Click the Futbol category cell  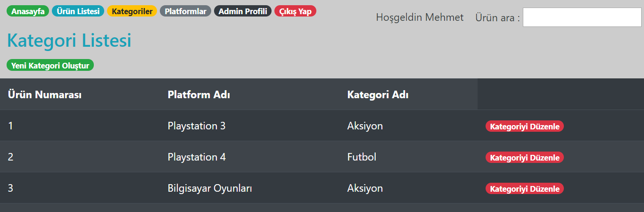[362, 157]
